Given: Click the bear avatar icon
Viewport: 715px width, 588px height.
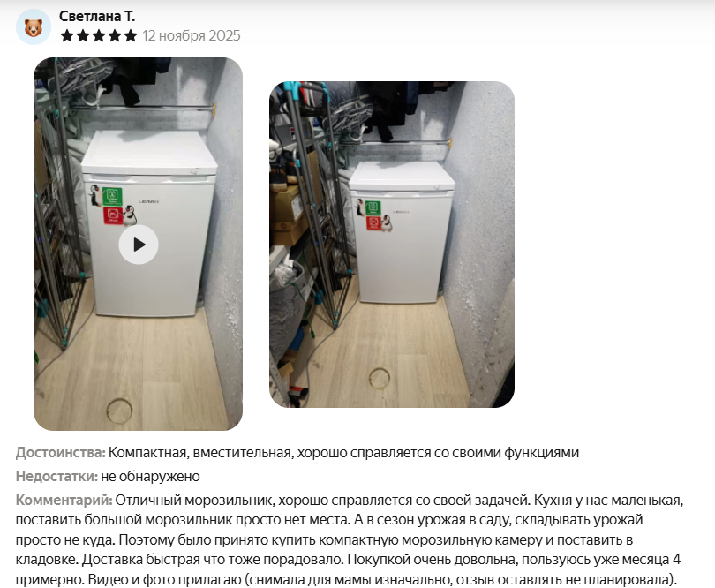Looking at the screenshot, I should pos(34,26).
